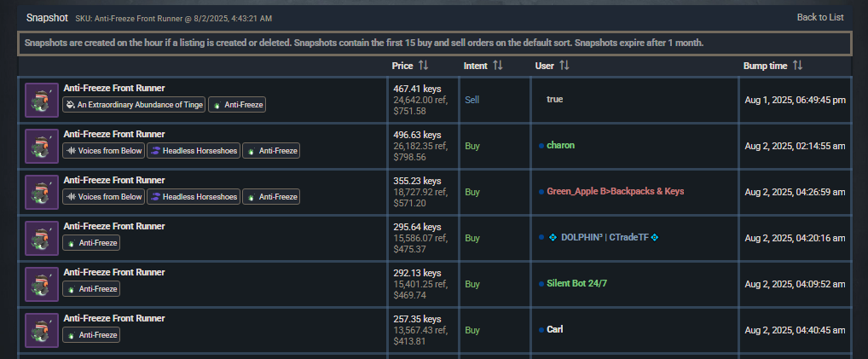Open user DOLPHIN³ | CTradeTF
Screen dimensions: 868x359
click(x=604, y=237)
